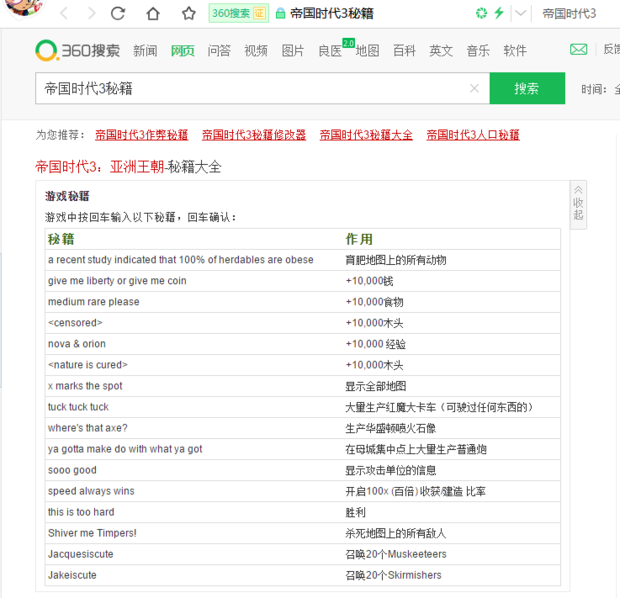Click the 作用 column header
Screen dimensions: 620x598
[359, 239]
